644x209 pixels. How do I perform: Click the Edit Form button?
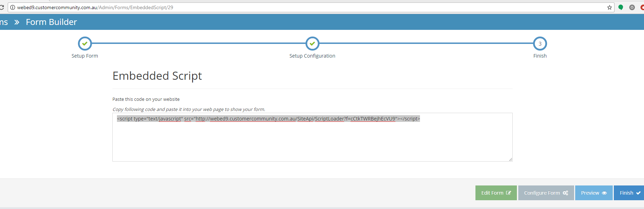496,193
